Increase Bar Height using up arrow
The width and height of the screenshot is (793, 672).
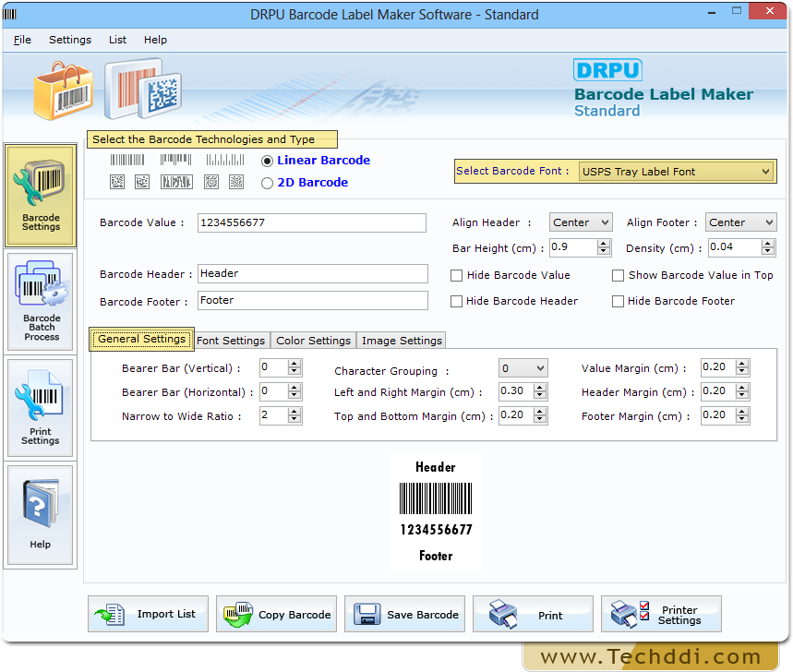[604, 244]
